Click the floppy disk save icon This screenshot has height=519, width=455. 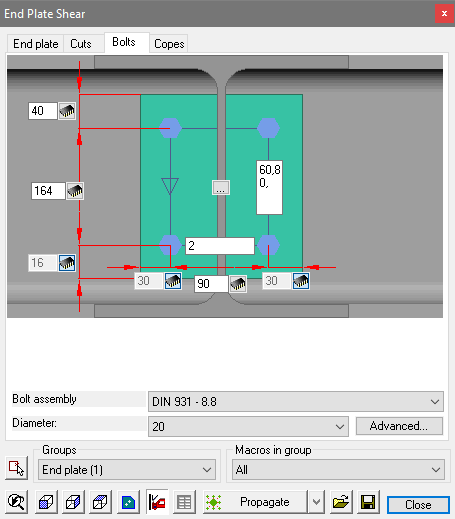368,502
